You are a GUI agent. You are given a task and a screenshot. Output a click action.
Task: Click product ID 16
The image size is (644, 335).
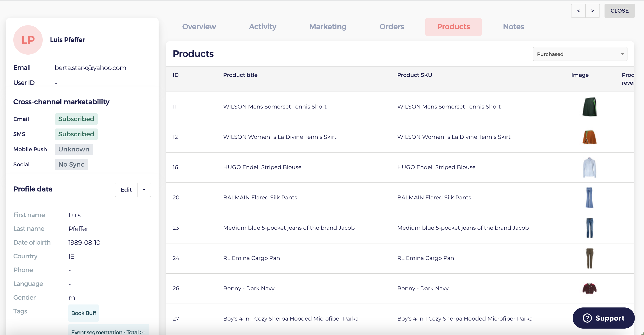coord(175,167)
